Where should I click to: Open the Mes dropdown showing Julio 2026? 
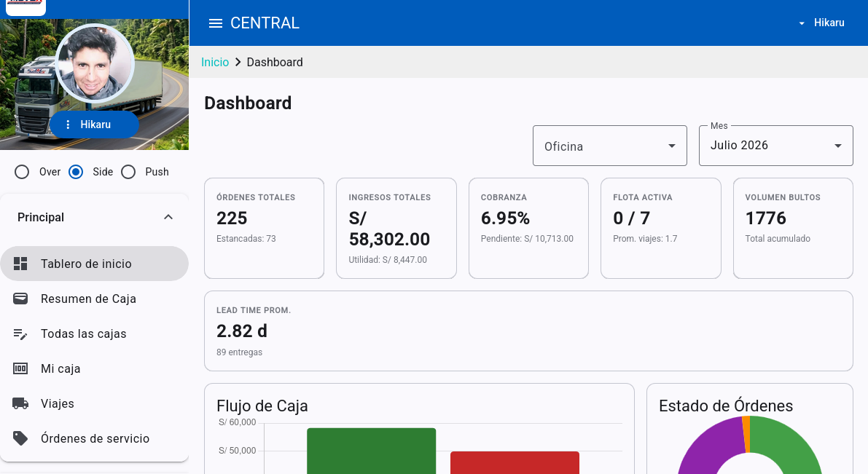pos(775,146)
